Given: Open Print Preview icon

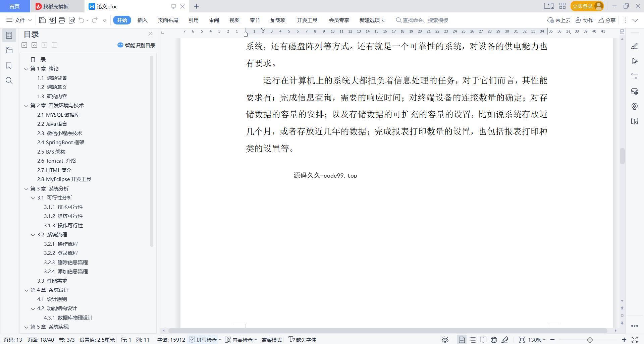Looking at the screenshot, I should click(71, 20).
